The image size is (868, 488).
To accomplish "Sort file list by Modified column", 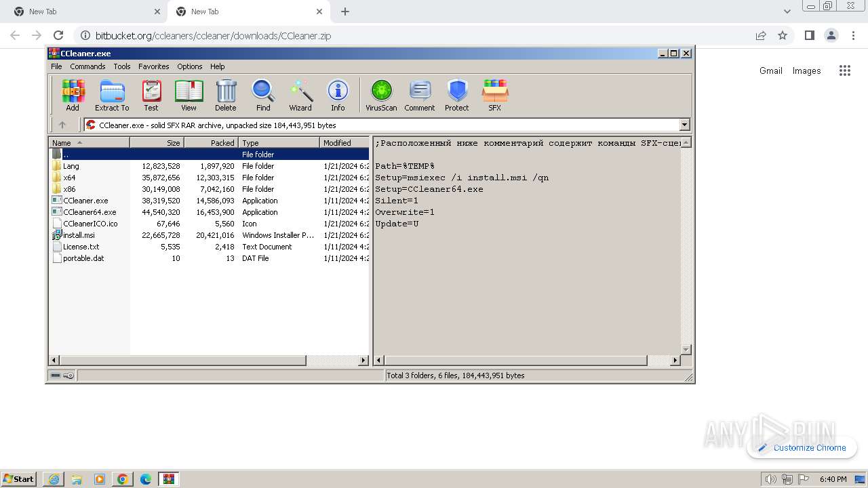I will 344,142.
